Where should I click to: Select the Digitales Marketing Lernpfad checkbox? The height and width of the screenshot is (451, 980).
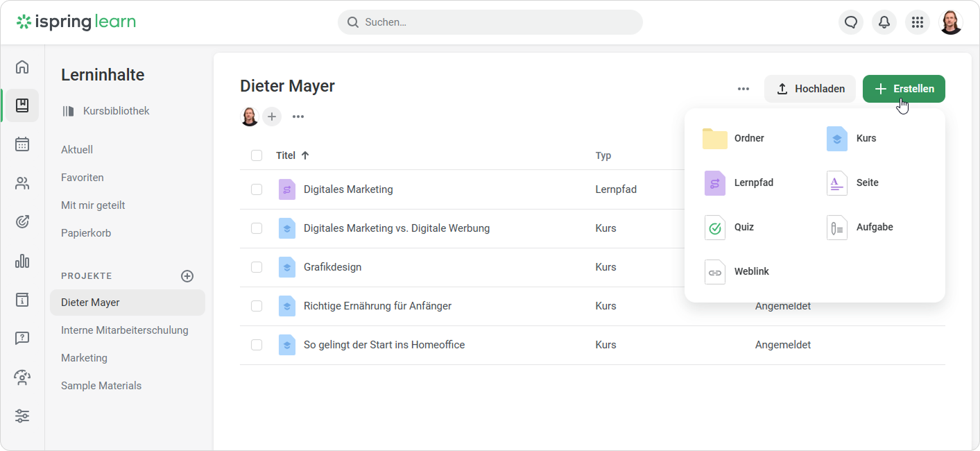pos(257,189)
